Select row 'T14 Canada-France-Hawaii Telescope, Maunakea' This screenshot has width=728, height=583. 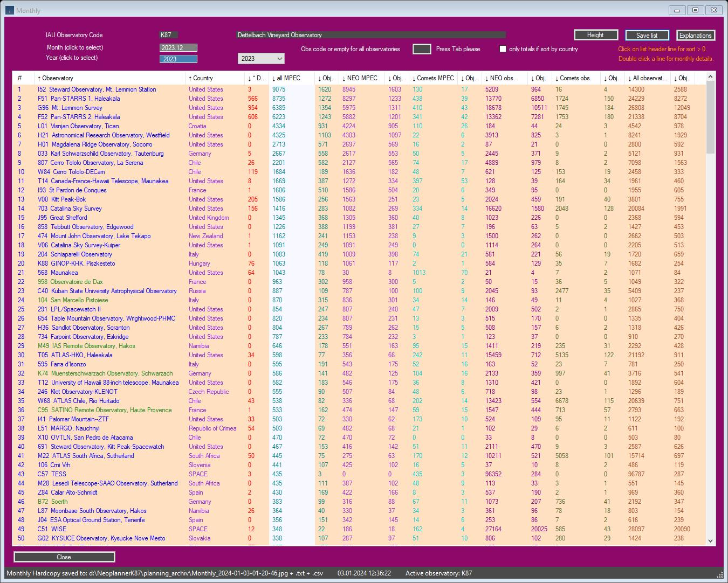[x=359, y=181]
